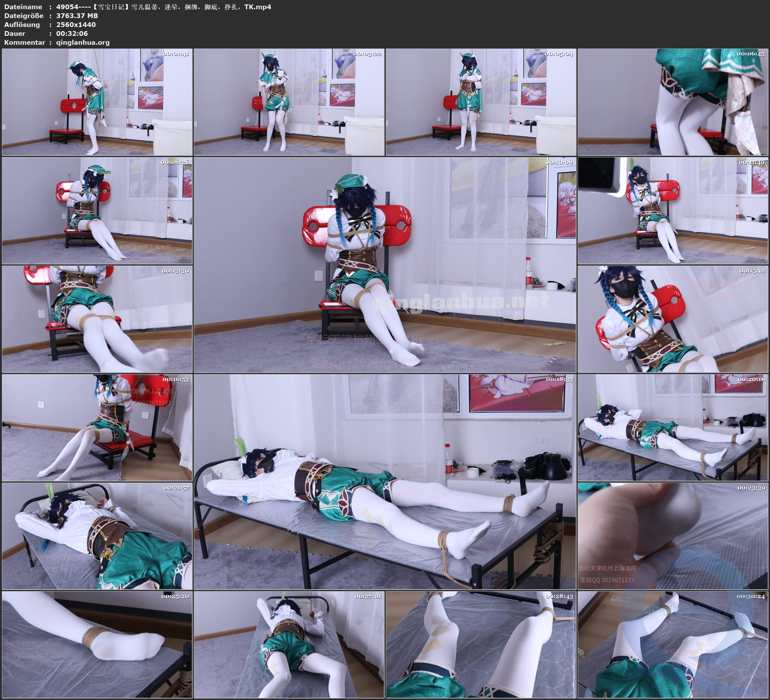
Task: Select the frame at 00:13:30
Action: [97, 319]
